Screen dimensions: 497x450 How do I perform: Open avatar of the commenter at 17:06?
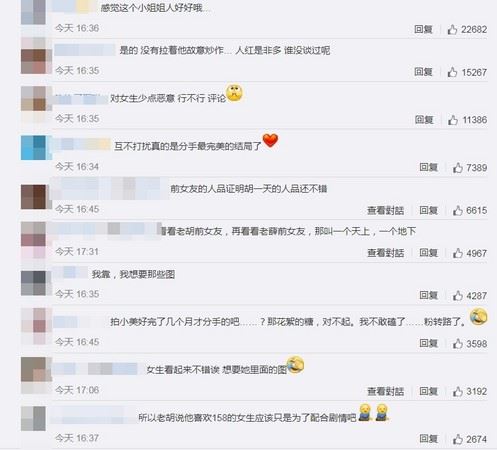[35, 369]
